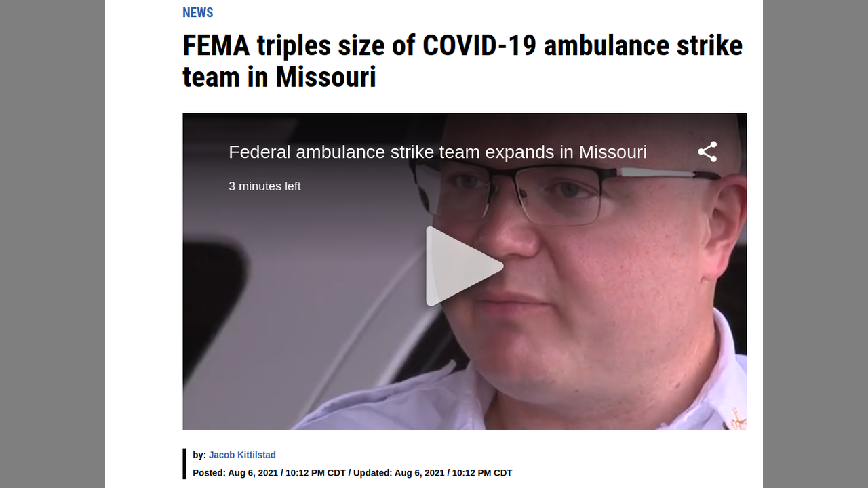Click the gray page margin left of article
The image size is (868, 488).
pyautogui.click(x=52, y=244)
